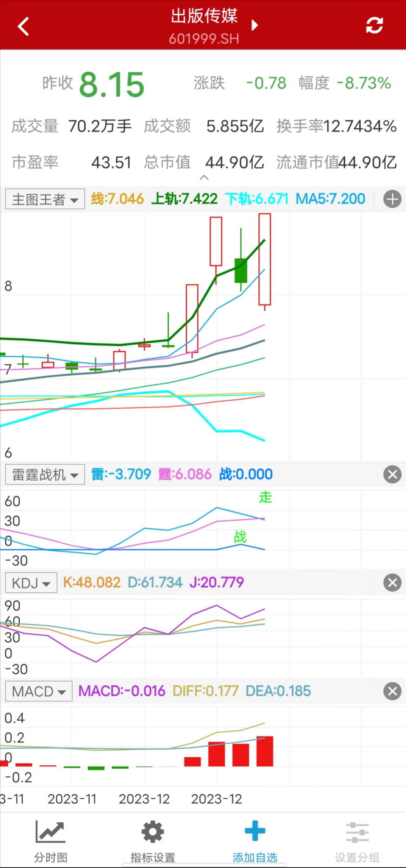Tap the green 战 signal marker
This screenshot has width=406, height=868.
click(x=240, y=536)
